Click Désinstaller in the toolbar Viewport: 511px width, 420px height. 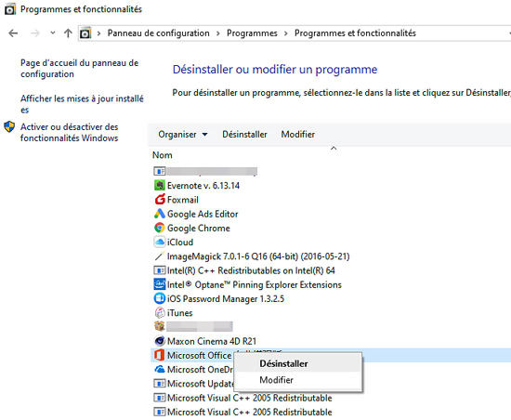click(244, 134)
